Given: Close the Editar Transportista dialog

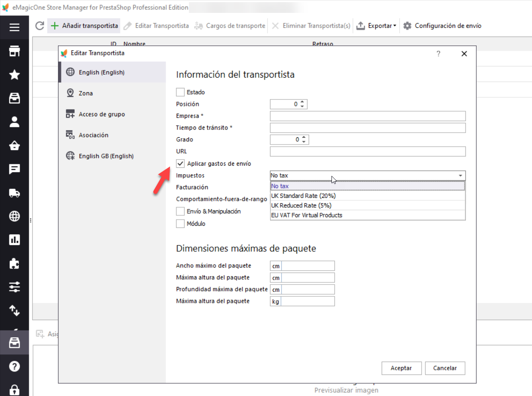Looking at the screenshot, I should coord(464,54).
